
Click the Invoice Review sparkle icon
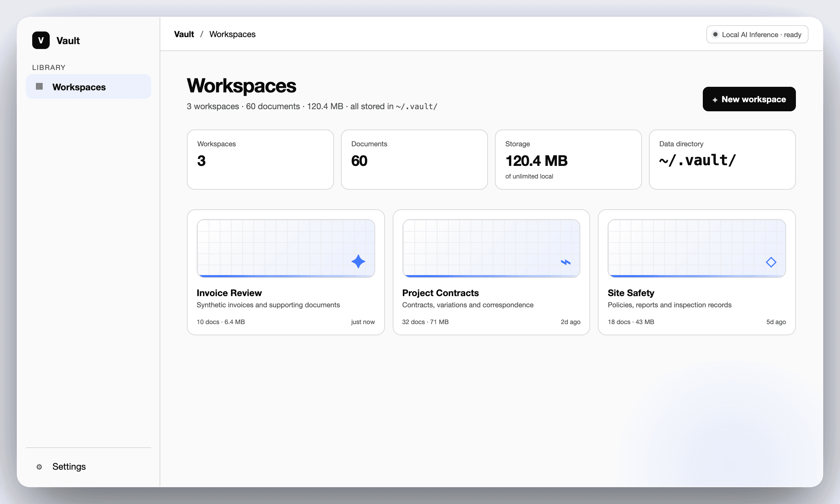pos(358,261)
